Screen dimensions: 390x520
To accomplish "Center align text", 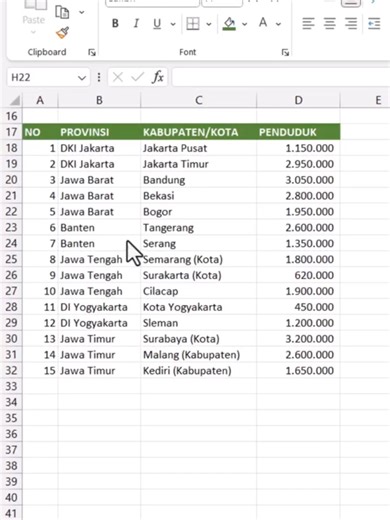I will [330, 24].
